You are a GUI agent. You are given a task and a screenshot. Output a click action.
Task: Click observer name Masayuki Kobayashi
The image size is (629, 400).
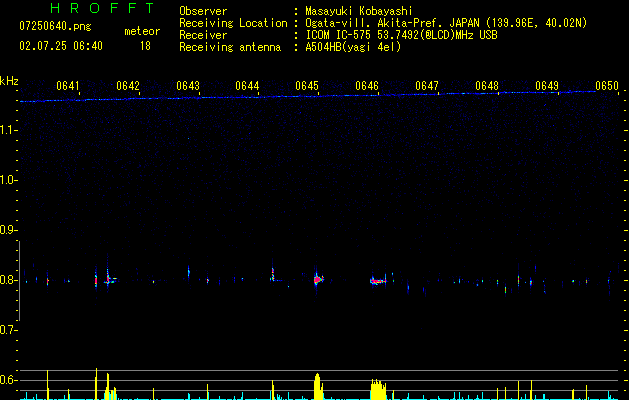pos(359,12)
